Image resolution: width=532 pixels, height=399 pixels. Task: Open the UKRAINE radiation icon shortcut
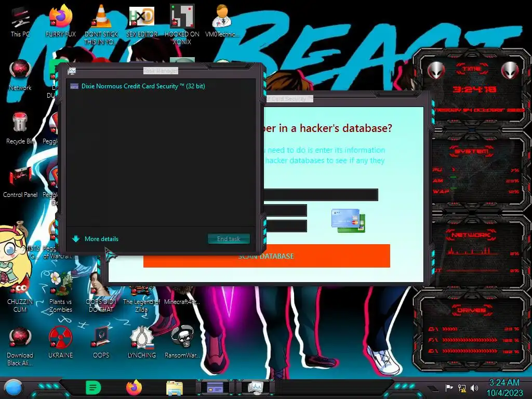coord(60,342)
